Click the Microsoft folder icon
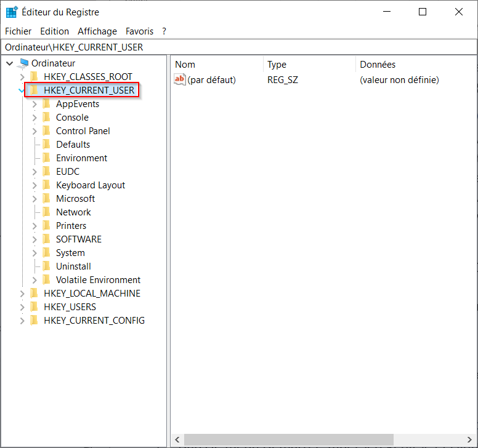The image size is (478, 448). pos(46,198)
